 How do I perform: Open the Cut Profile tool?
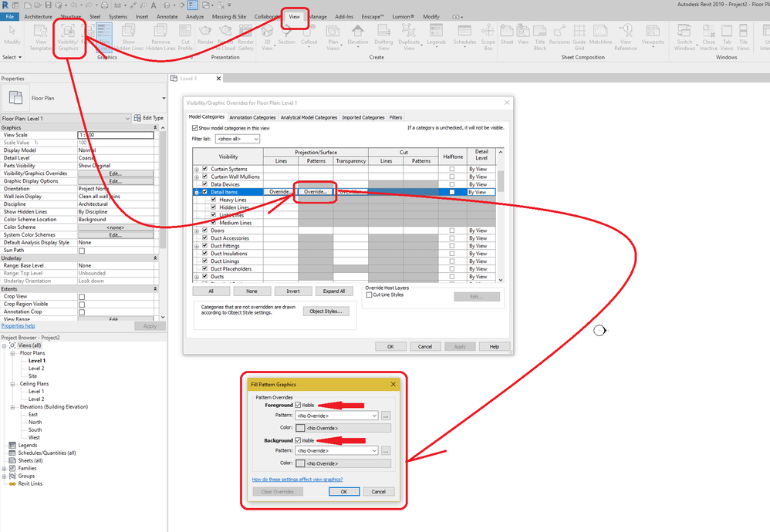(x=185, y=37)
